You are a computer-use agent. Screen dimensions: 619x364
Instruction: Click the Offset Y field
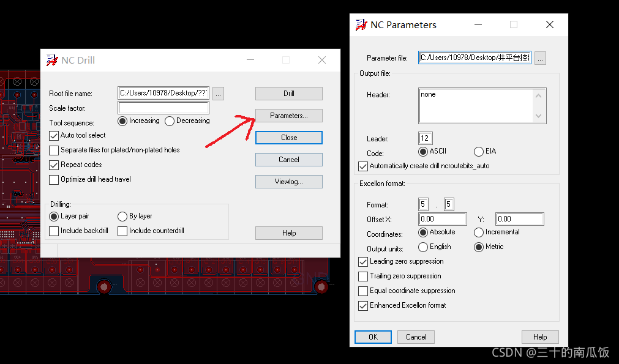click(x=520, y=219)
